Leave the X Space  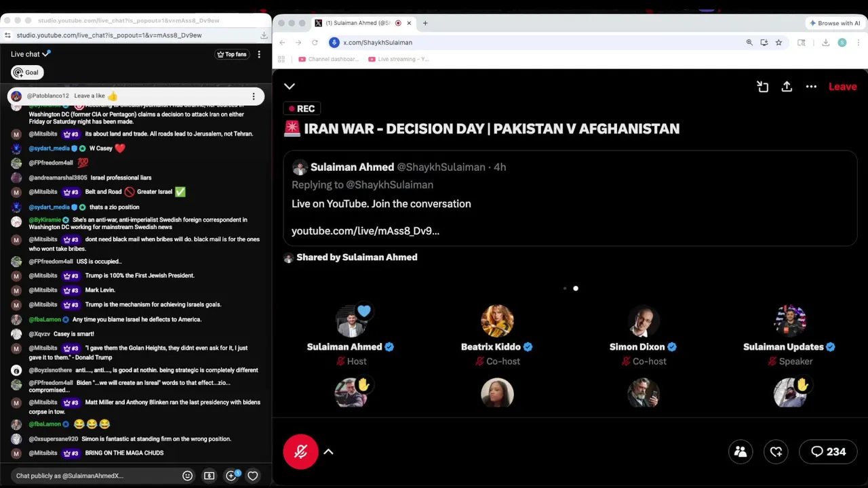(843, 87)
